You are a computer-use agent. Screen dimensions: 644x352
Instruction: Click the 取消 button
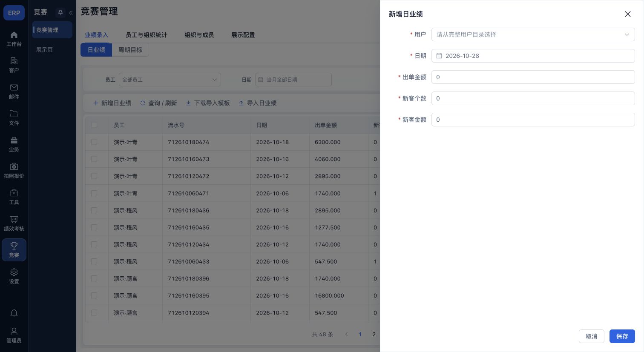coord(592,336)
